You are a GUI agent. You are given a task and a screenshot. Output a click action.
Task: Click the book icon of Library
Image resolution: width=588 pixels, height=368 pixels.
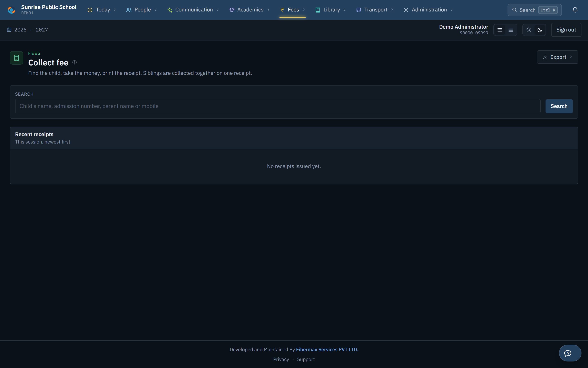click(x=317, y=10)
